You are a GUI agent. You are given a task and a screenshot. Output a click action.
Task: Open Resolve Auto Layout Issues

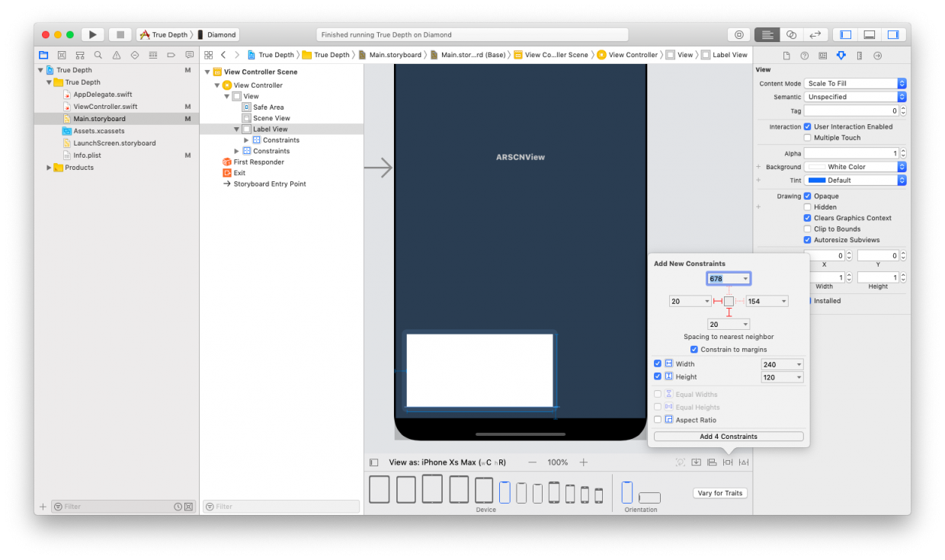[744, 462]
